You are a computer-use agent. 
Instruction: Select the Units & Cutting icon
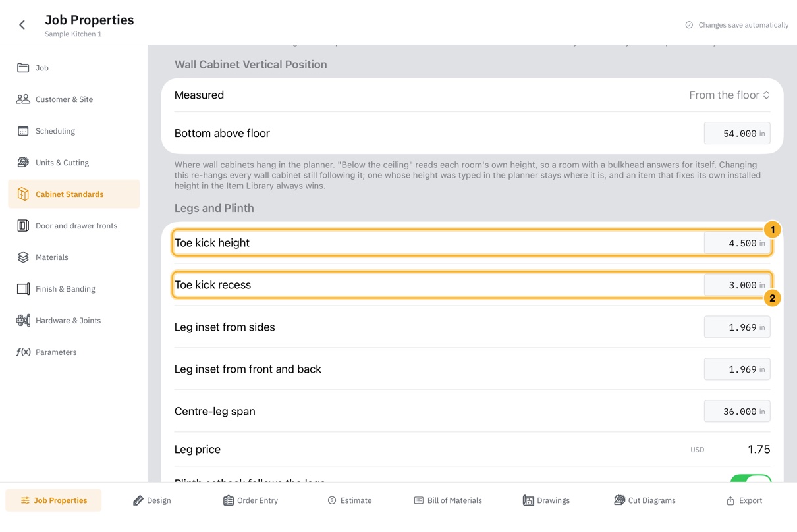pyautogui.click(x=23, y=163)
